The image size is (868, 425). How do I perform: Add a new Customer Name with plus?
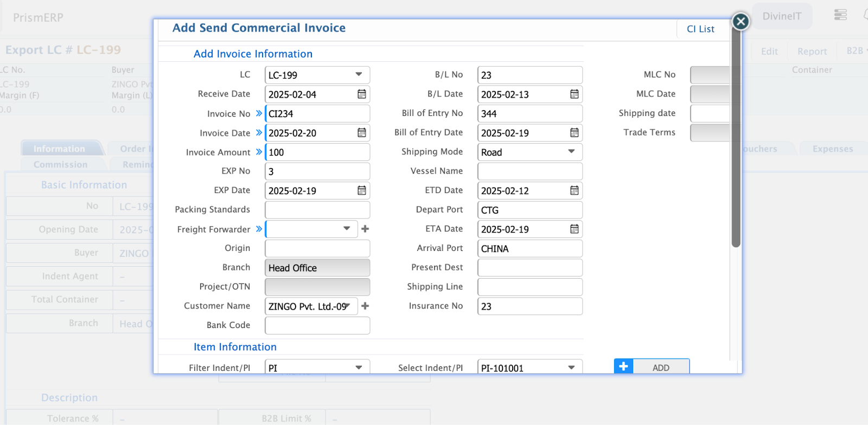click(x=365, y=306)
